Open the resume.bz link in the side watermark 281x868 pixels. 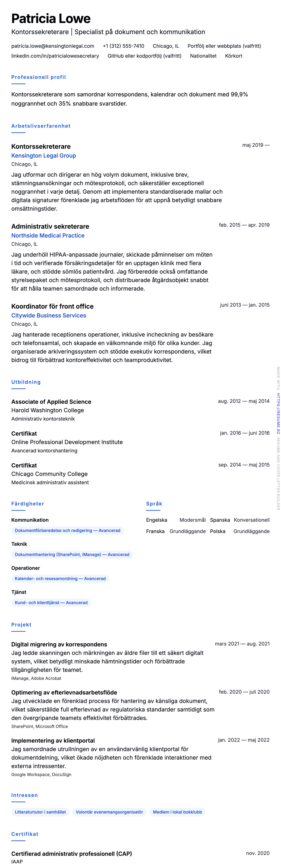278,413
